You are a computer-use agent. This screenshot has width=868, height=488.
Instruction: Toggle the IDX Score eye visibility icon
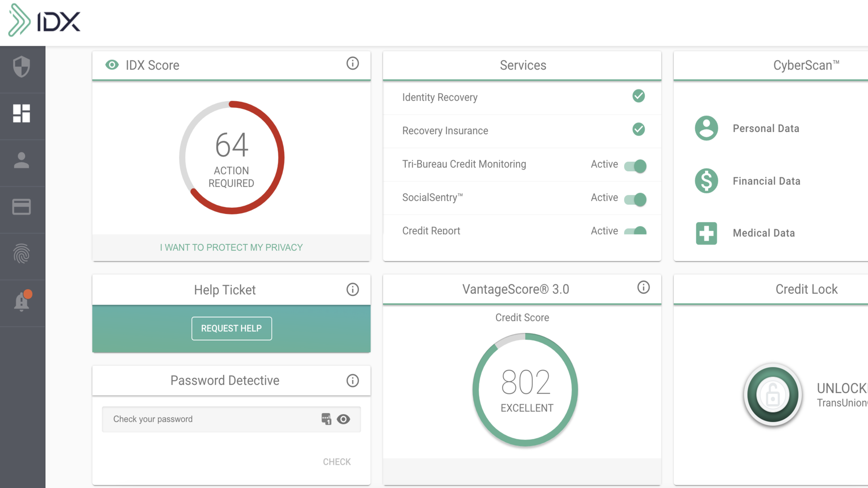(x=112, y=65)
